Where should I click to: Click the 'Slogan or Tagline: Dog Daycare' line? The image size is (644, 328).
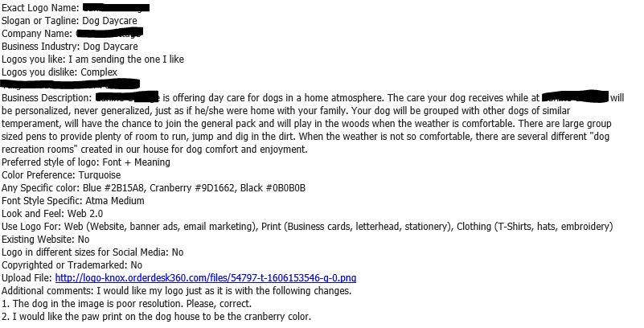(x=69, y=21)
